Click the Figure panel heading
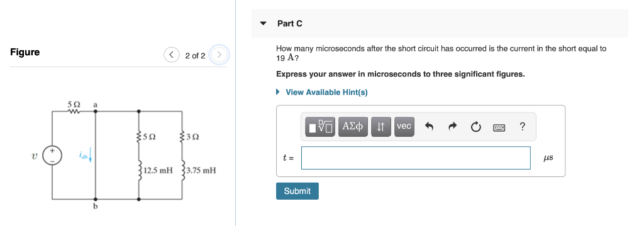Image resolution: width=644 pixels, height=226 pixels. point(25,52)
